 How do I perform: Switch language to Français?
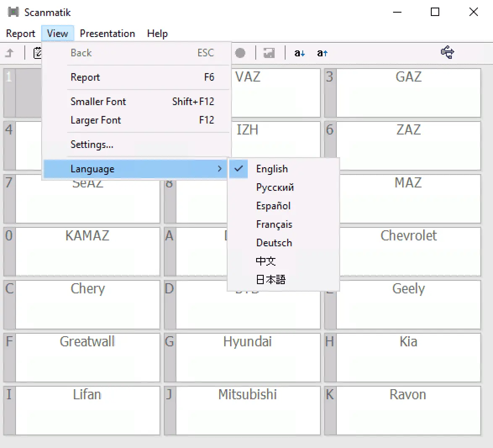click(283, 224)
